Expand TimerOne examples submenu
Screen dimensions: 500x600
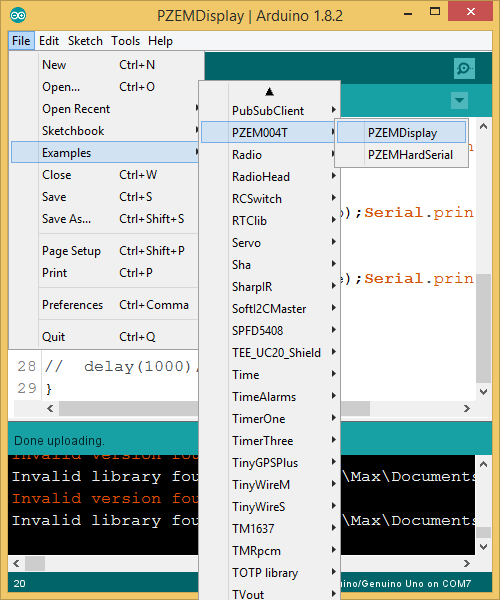tap(269, 419)
